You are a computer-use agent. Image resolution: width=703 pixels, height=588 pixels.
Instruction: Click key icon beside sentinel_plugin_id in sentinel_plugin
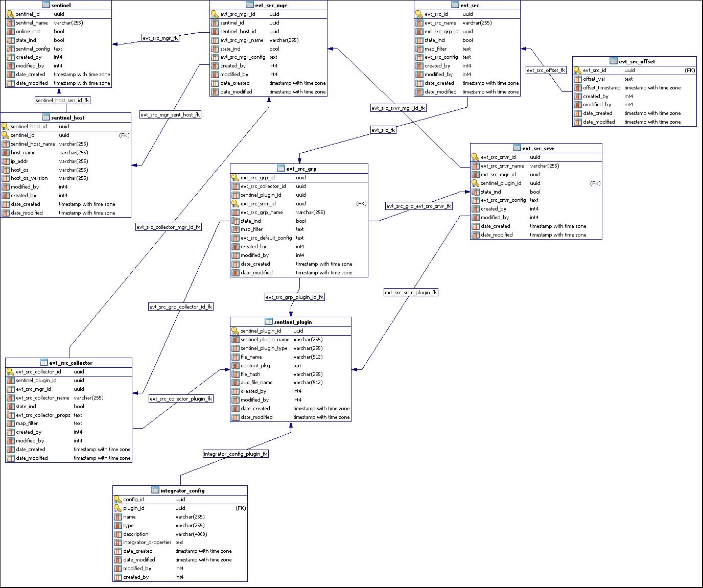point(235,331)
